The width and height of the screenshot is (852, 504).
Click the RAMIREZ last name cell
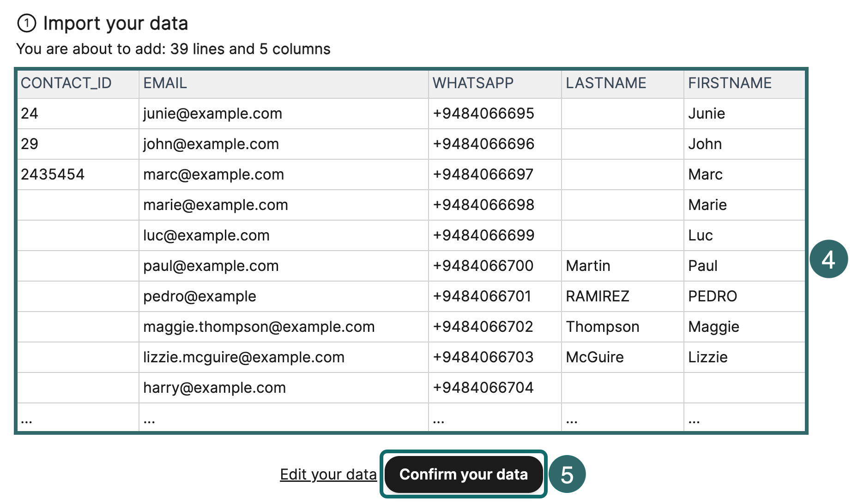(598, 296)
